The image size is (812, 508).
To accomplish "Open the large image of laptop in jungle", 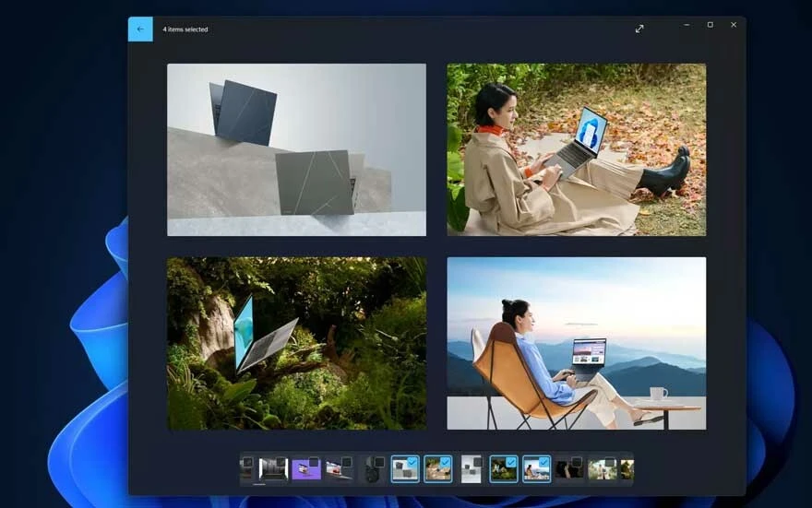I will click(x=297, y=343).
